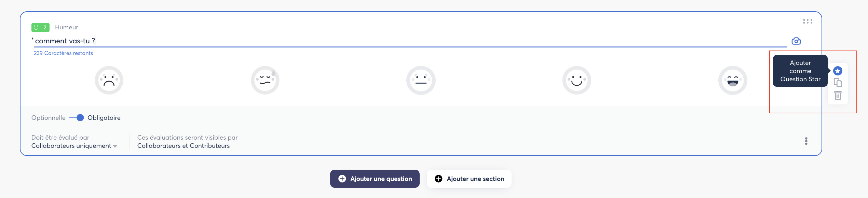Click the question title text field
This screenshot has width=868, height=198.
pos(410,41)
